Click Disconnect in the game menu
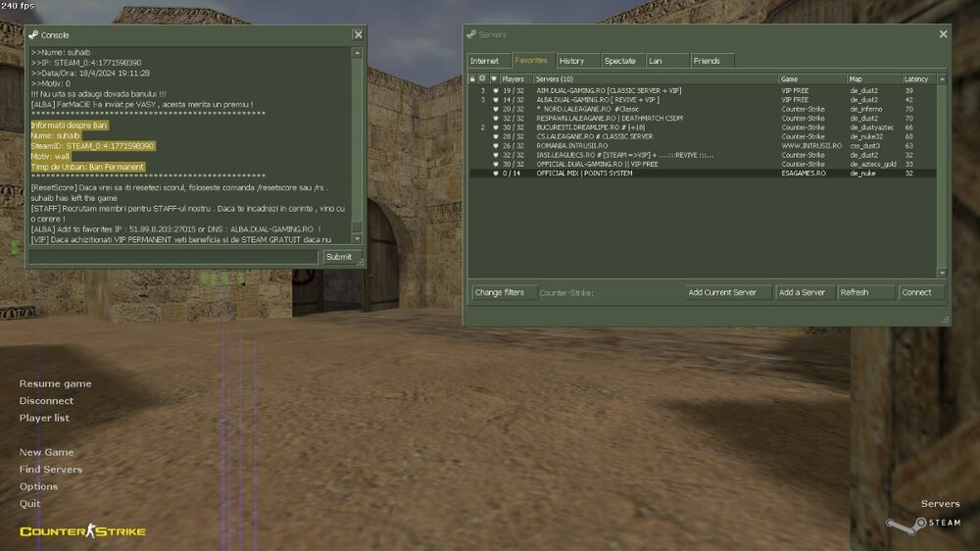980x551 pixels. click(46, 401)
